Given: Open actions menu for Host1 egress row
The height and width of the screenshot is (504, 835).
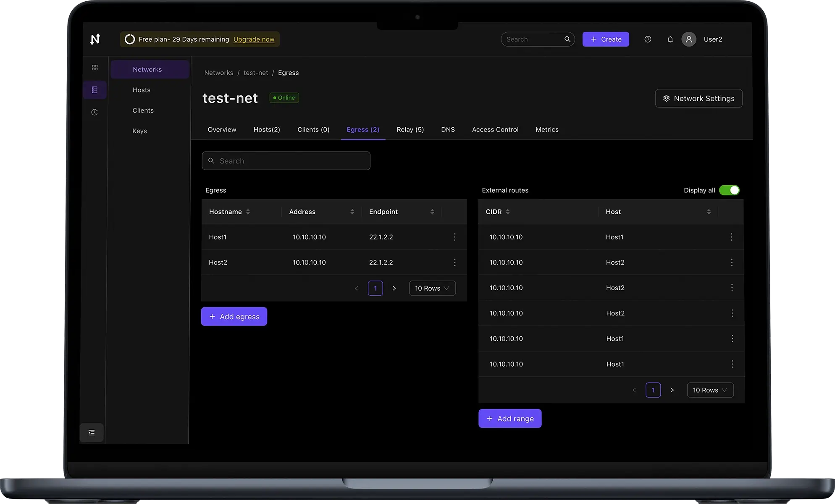Looking at the screenshot, I should click(454, 237).
